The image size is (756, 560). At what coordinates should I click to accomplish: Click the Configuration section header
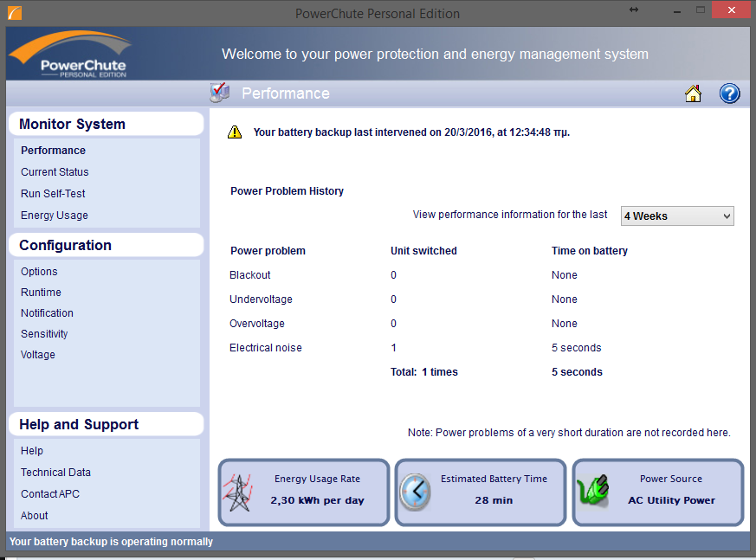pyautogui.click(x=106, y=245)
